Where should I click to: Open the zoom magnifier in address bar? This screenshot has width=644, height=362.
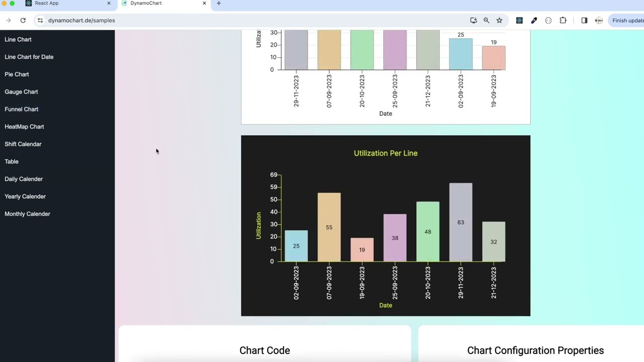click(x=487, y=20)
